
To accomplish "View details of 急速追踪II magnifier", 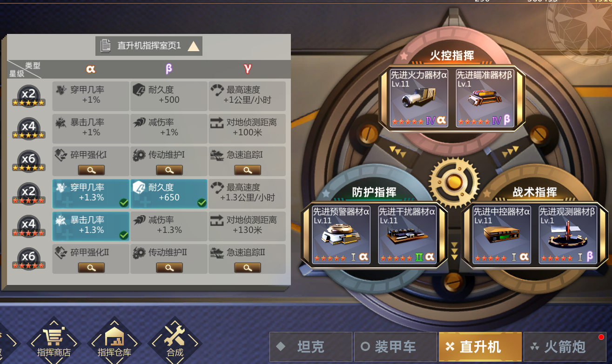I will pos(248,267).
